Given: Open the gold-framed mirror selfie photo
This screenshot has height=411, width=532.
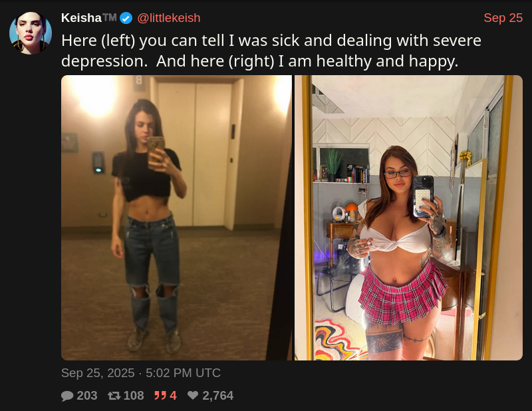Looking at the screenshot, I should click(408, 217).
